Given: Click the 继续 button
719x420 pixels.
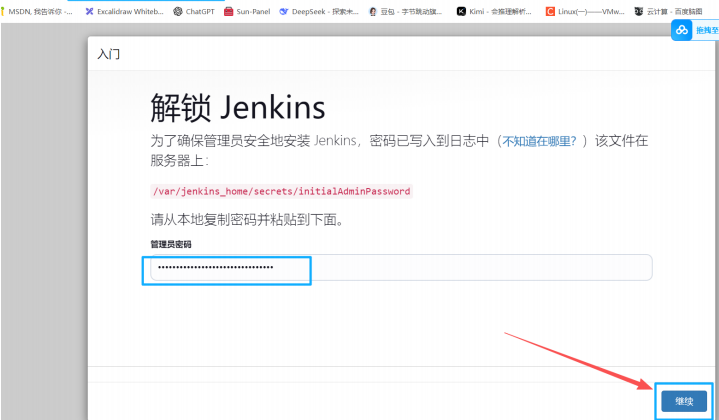Looking at the screenshot, I should coord(684,401).
